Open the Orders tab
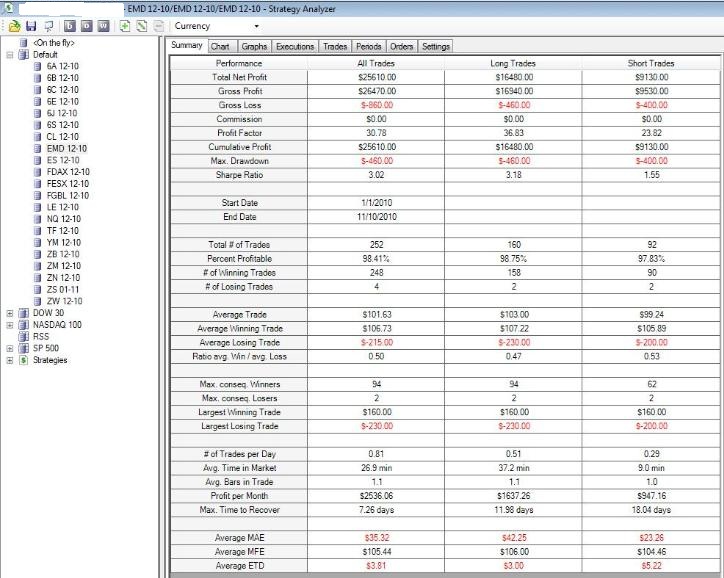This screenshot has width=724, height=578. tap(402, 47)
